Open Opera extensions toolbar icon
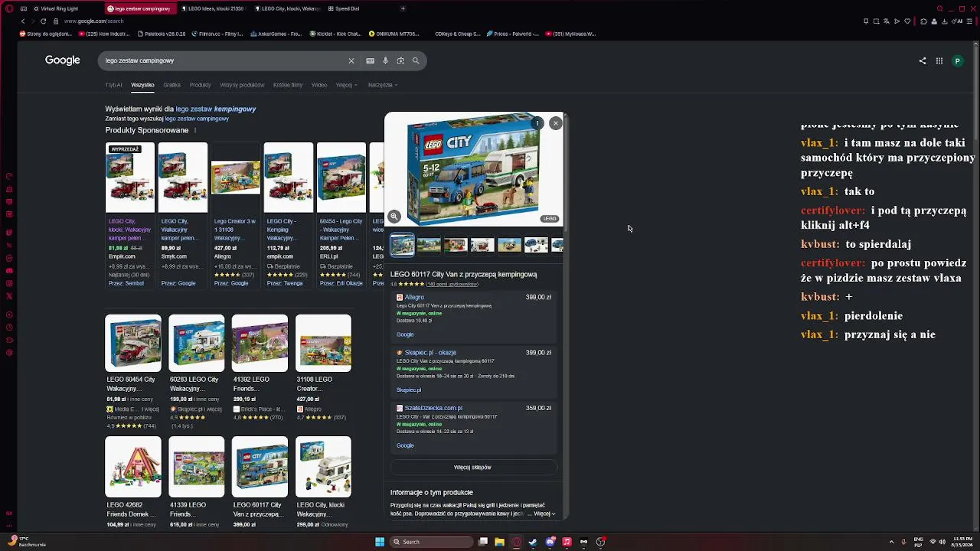The height and width of the screenshot is (551, 980). coord(923,21)
